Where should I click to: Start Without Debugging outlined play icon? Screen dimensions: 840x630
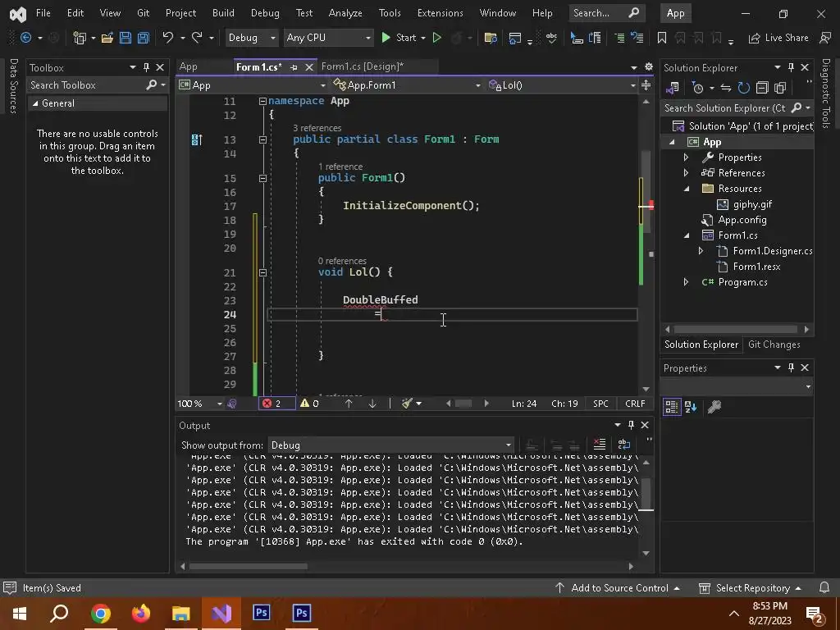click(437, 38)
